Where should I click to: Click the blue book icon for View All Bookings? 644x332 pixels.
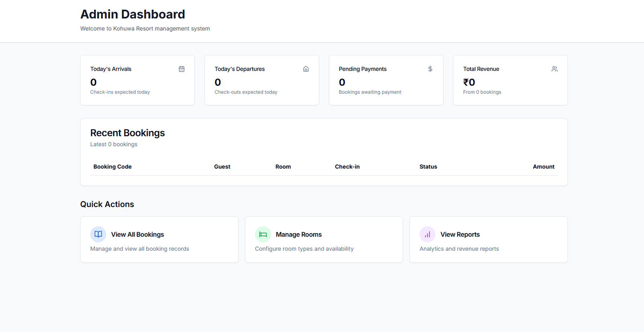[98, 234]
